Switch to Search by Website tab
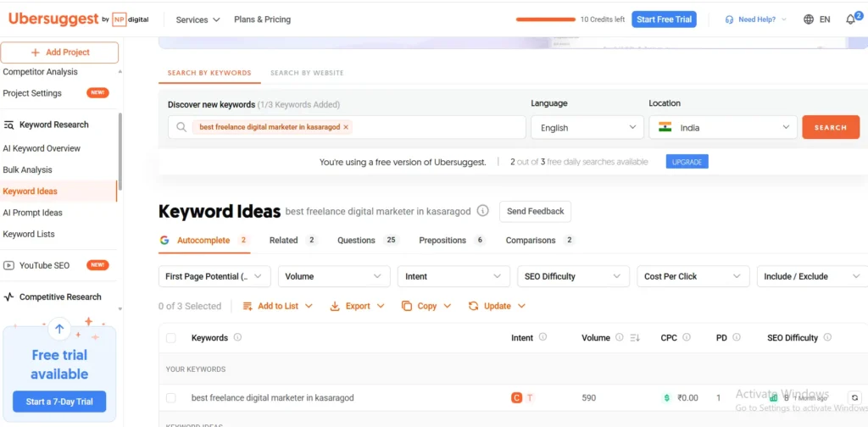This screenshot has width=868, height=427. pyautogui.click(x=307, y=73)
